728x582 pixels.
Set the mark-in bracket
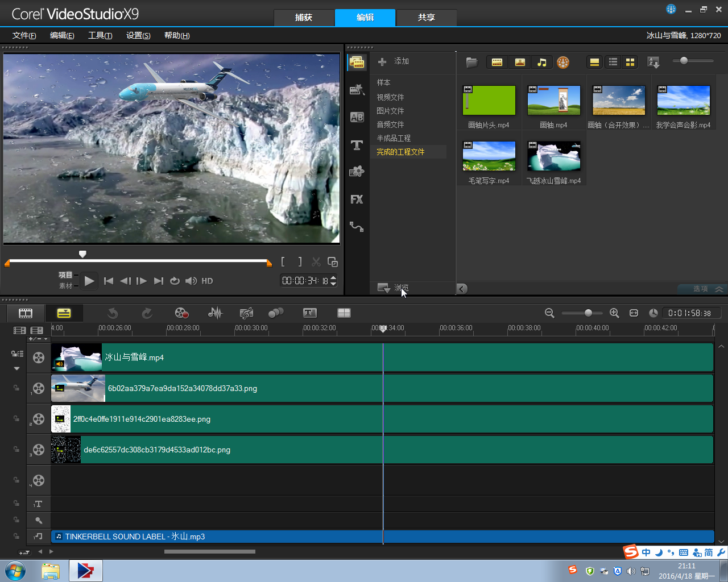283,262
